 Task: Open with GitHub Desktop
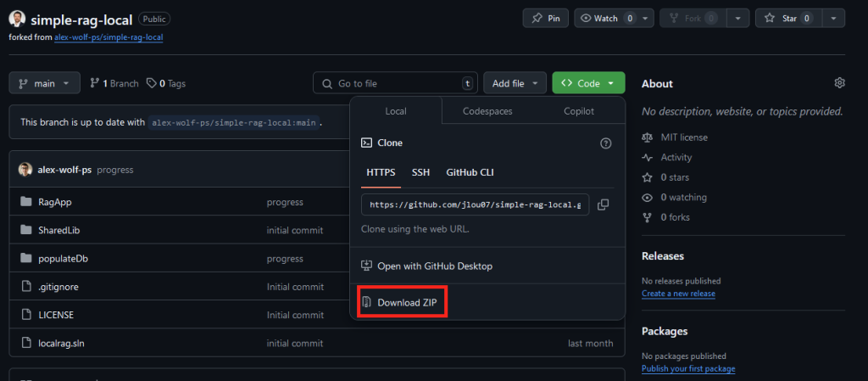pyautogui.click(x=427, y=266)
